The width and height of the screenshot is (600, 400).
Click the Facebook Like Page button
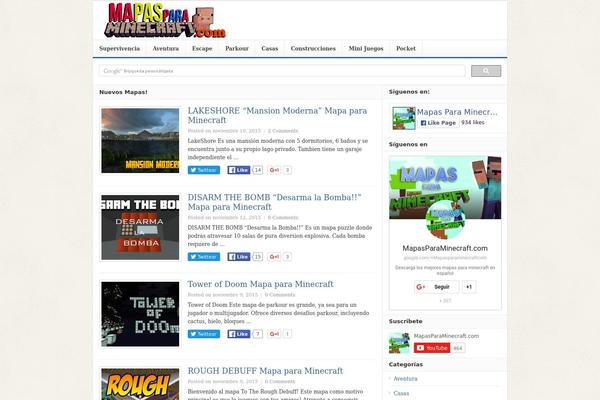click(438, 123)
